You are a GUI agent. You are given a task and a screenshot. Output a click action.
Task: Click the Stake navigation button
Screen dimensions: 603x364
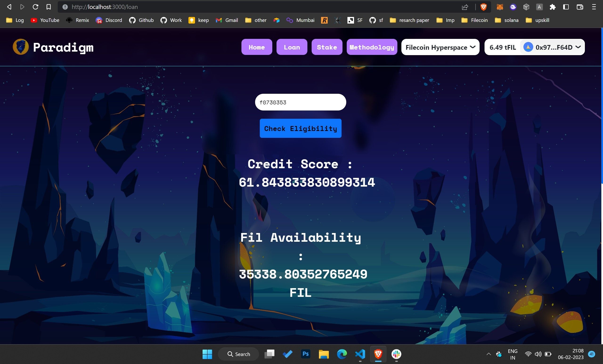(x=327, y=46)
